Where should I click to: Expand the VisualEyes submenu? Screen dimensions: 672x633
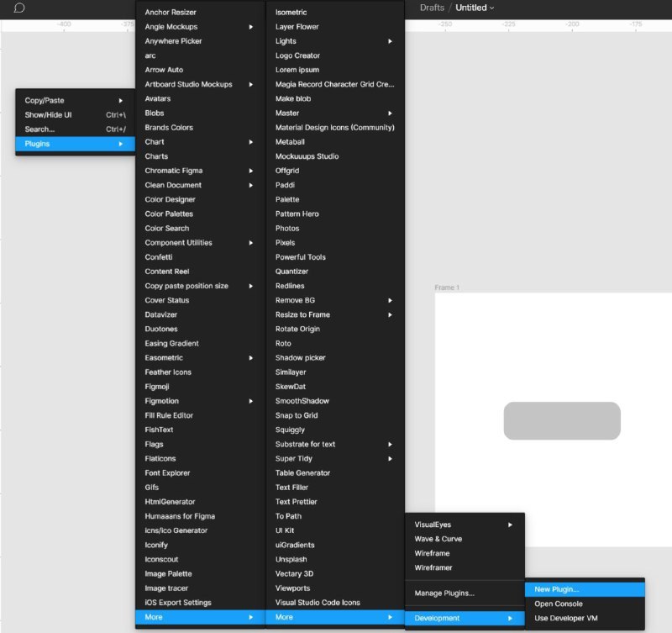[465, 525]
